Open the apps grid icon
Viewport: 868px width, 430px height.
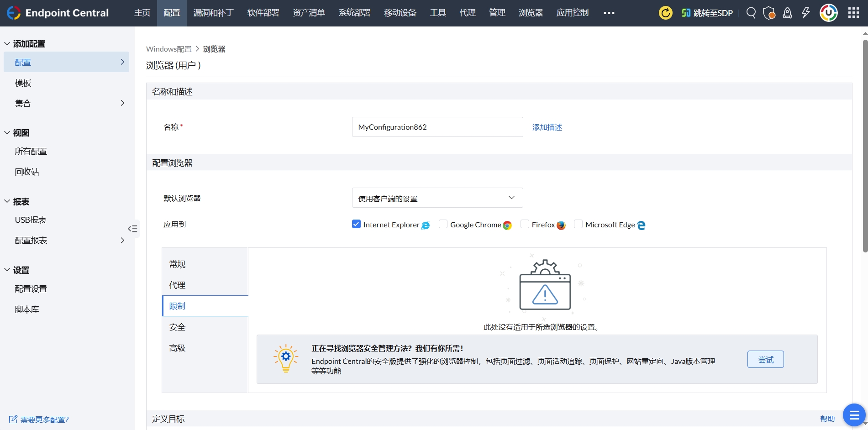tap(853, 13)
